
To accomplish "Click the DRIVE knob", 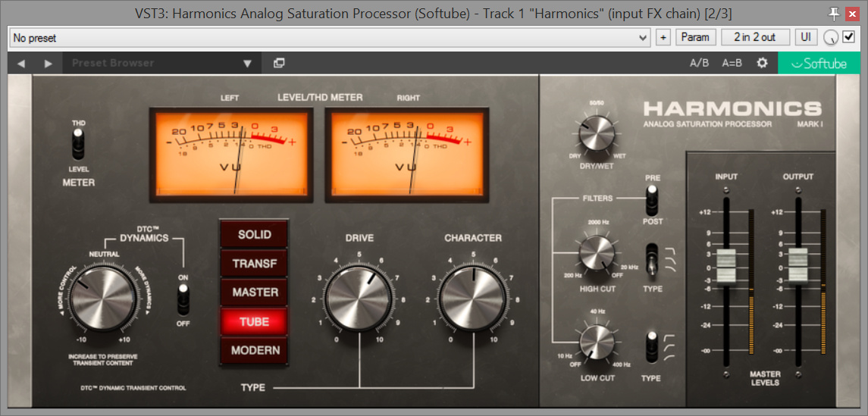I will [359, 298].
